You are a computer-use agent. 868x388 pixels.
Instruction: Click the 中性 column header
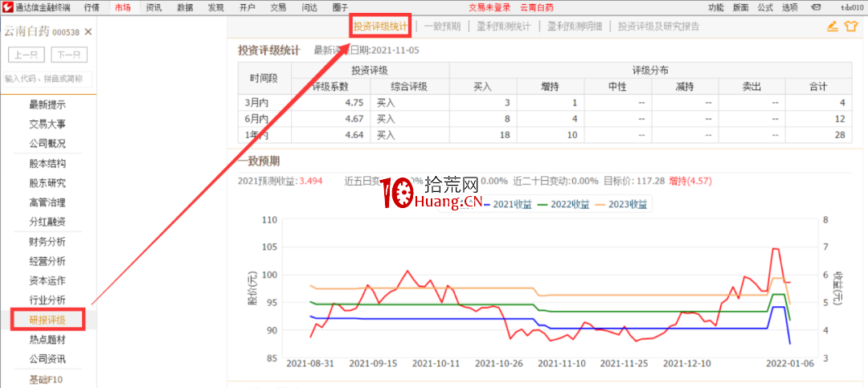(x=617, y=86)
